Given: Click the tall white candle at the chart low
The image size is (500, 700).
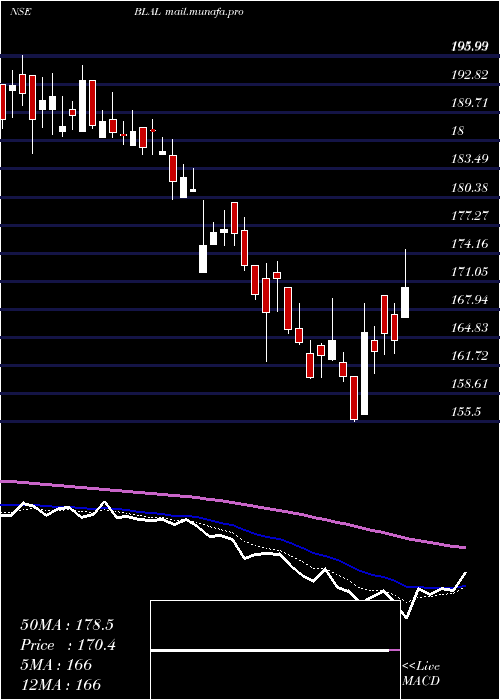Looking at the screenshot, I should (365, 373).
